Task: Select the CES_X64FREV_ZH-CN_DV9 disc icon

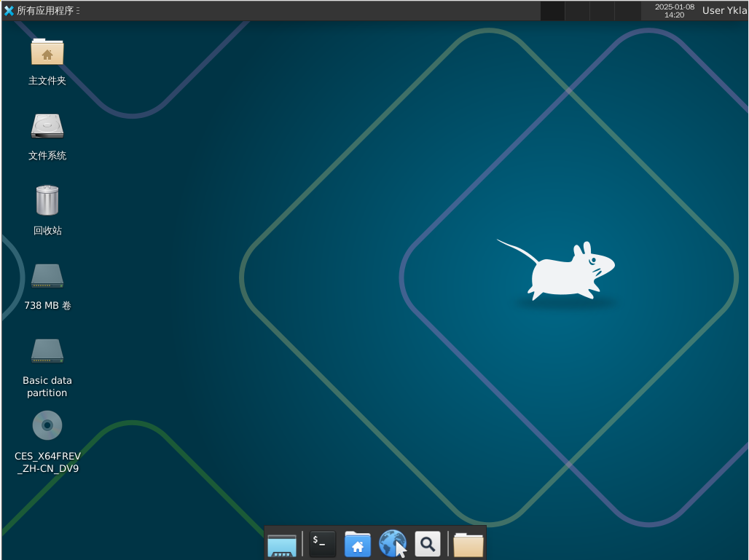Action: point(47,425)
